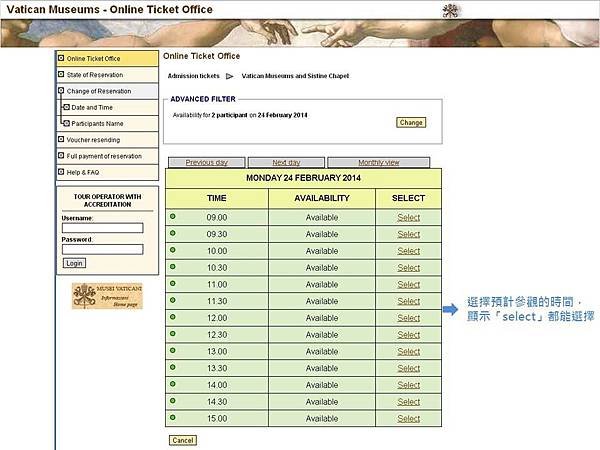Viewport: 600px width, 450px height.
Task: Select the 14.30 time slot
Action: (x=409, y=402)
